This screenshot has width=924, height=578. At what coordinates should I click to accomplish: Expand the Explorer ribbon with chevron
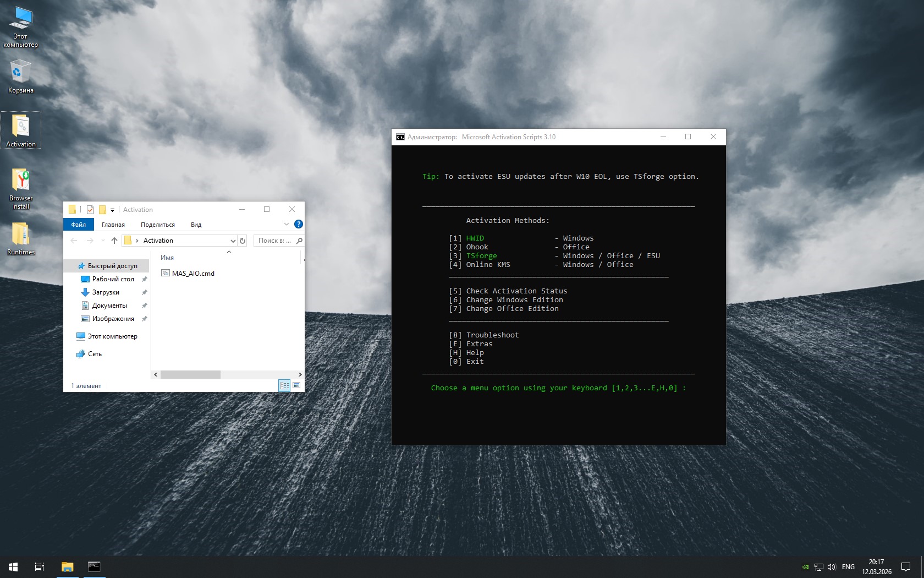pyautogui.click(x=286, y=224)
